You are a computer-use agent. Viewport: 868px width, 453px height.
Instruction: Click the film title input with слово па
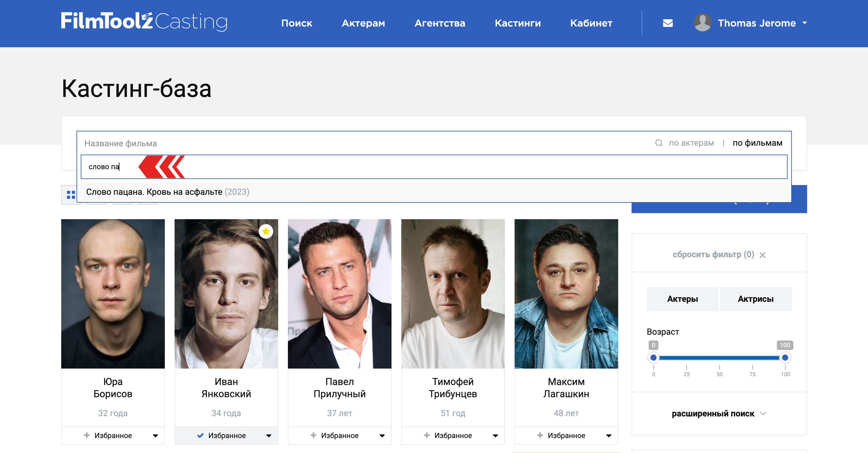434,166
